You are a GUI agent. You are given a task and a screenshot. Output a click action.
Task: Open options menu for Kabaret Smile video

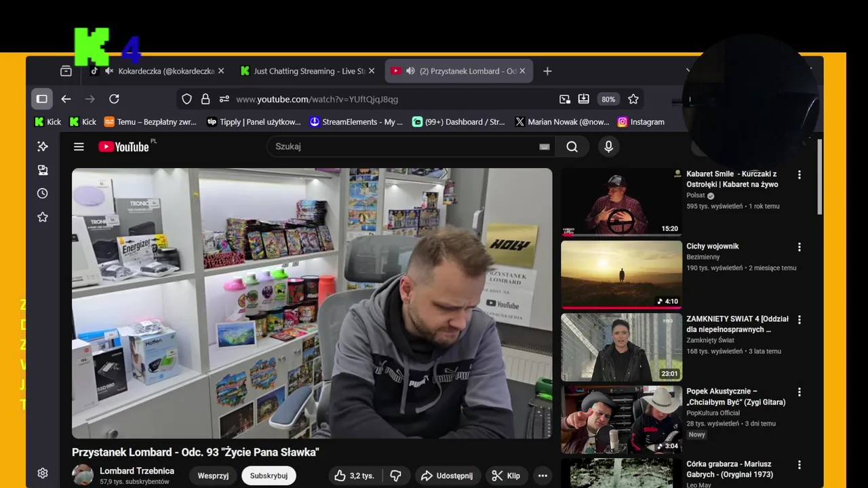tap(800, 175)
